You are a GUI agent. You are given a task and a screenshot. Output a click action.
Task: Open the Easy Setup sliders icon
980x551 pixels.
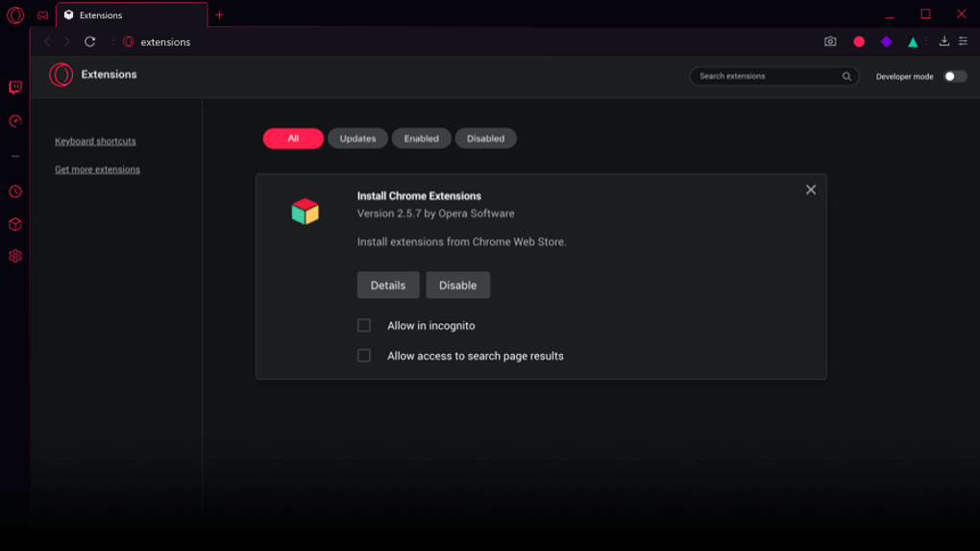[x=963, y=41]
